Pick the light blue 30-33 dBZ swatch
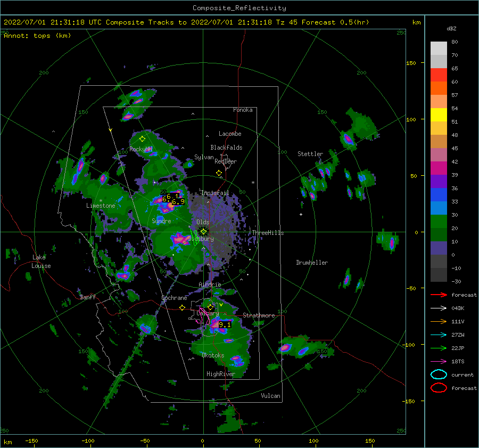 (x=439, y=208)
